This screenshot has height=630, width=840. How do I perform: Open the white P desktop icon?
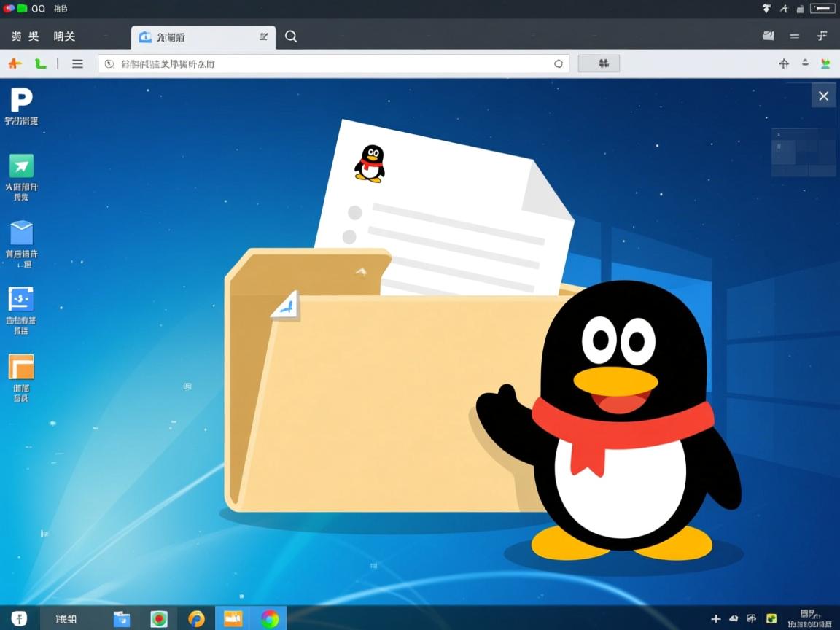coord(21,100)
